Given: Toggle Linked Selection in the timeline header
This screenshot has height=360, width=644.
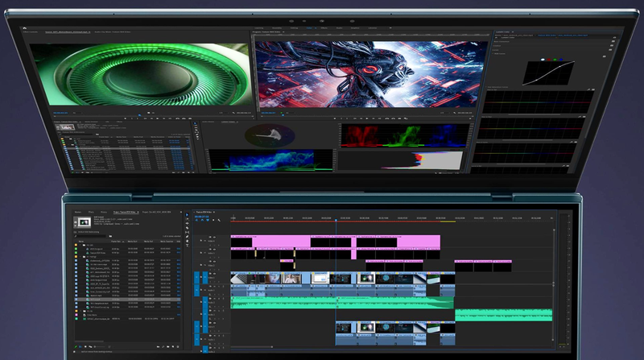Looking at the screenshot, I should (208, 220).
